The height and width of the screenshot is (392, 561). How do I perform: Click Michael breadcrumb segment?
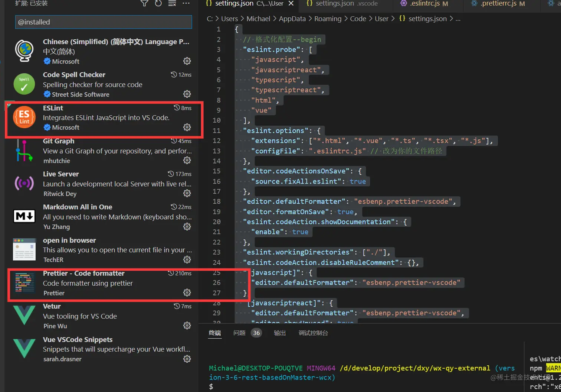[258, 19]
